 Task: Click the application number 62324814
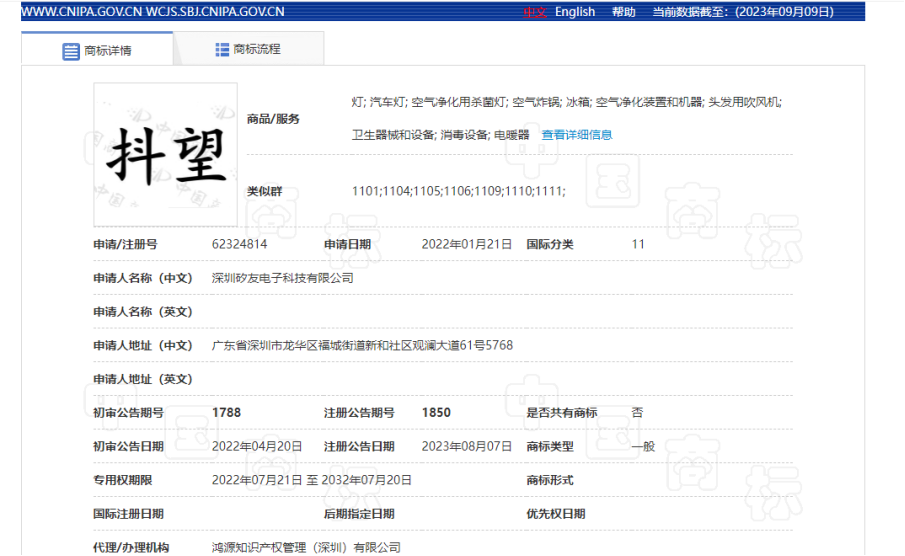239,244
